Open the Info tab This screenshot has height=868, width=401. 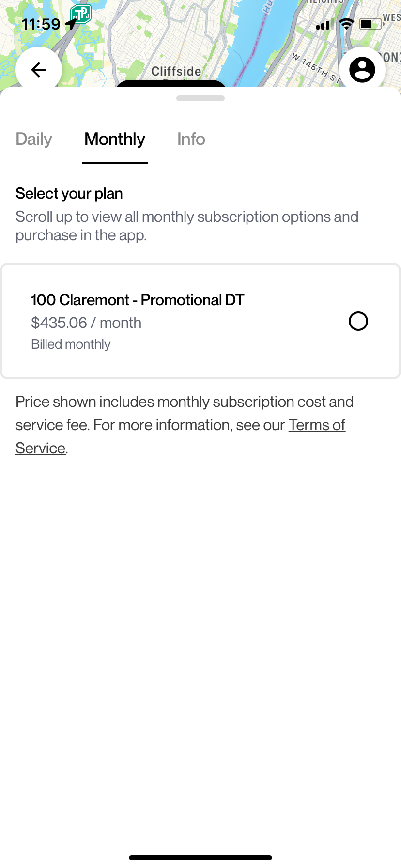pyautogui.click(x=191, y=139)
